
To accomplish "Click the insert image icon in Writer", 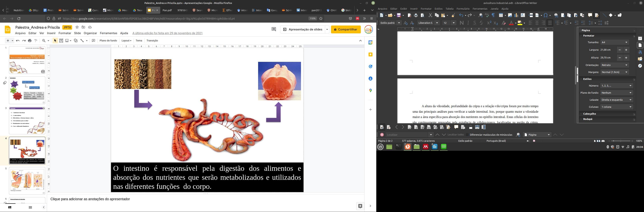I will [510, 15].
